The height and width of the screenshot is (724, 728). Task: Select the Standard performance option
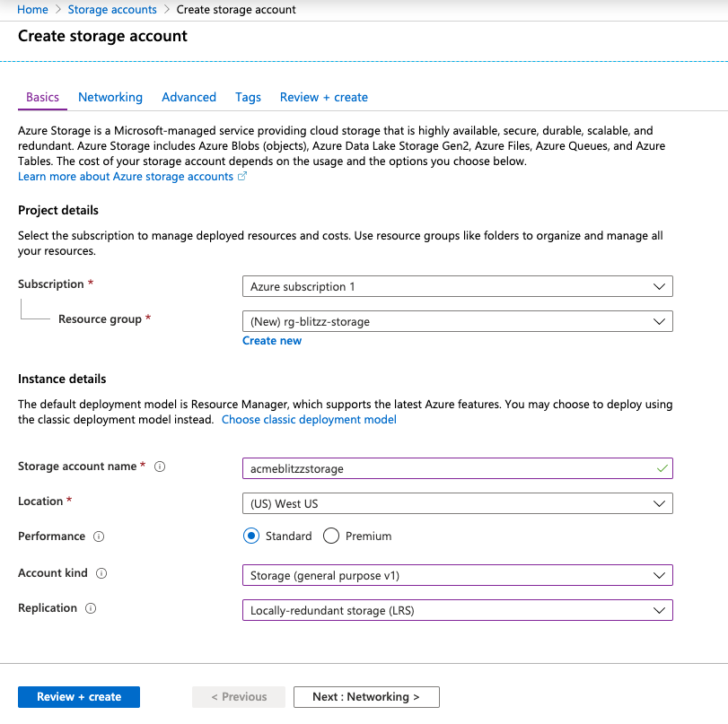(251, 536)
